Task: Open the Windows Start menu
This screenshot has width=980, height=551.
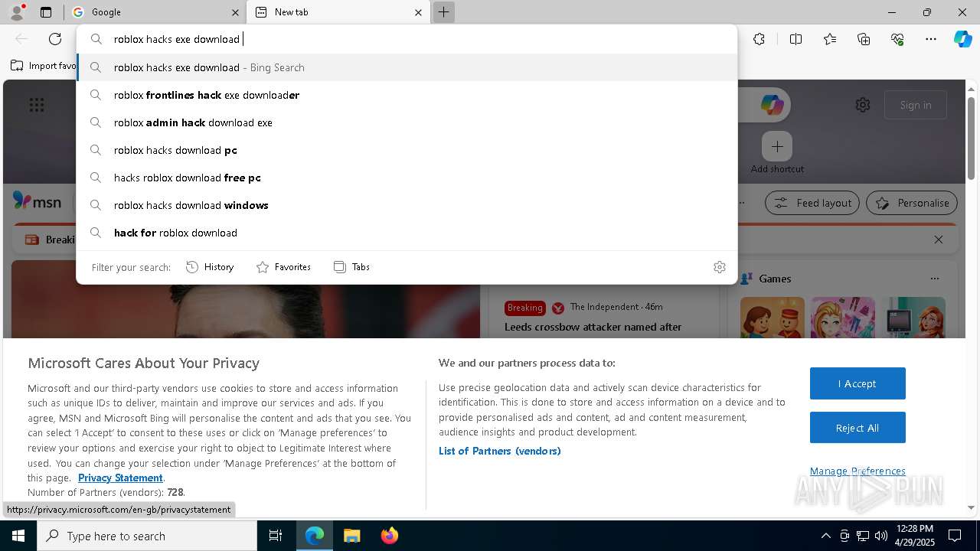Action: 18,536
